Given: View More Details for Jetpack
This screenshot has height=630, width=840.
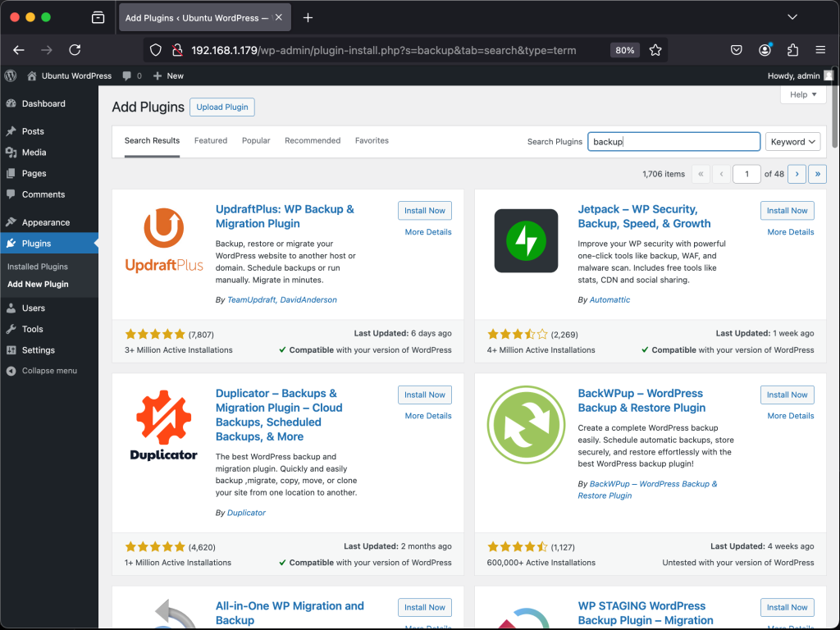Looking at the screenshot, I should tap(790, 231).
